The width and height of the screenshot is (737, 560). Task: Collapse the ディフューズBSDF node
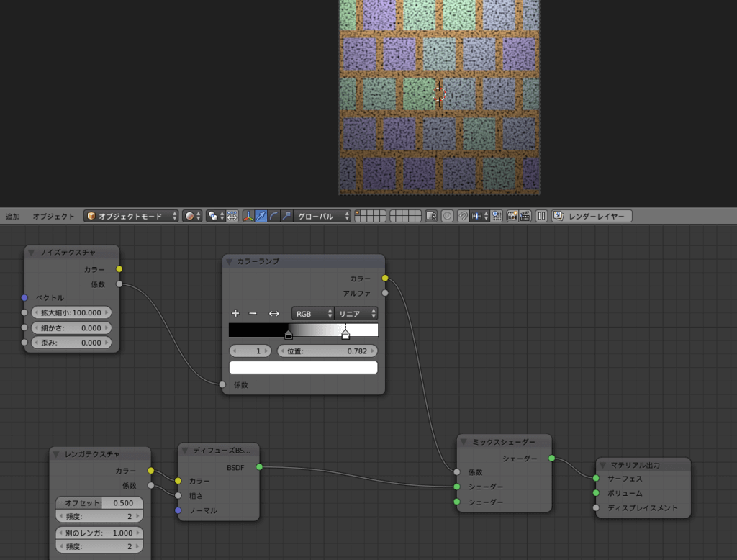(185, 451)
